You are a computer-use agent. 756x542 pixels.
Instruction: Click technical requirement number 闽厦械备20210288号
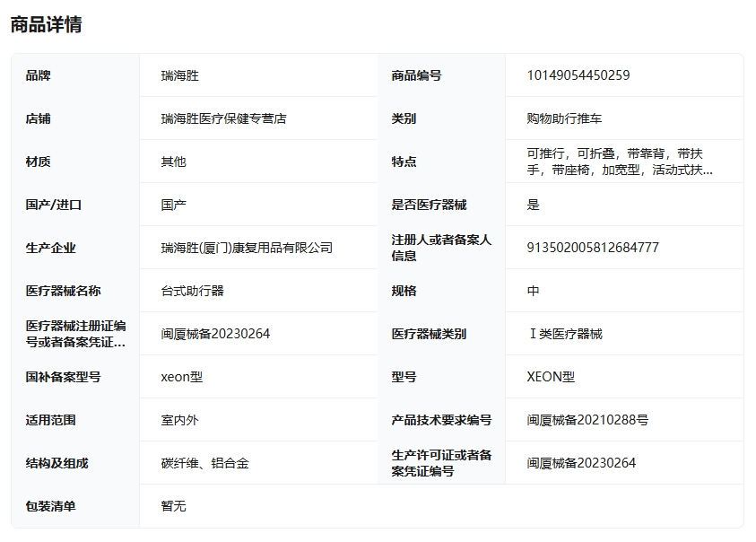coord(587,420)
